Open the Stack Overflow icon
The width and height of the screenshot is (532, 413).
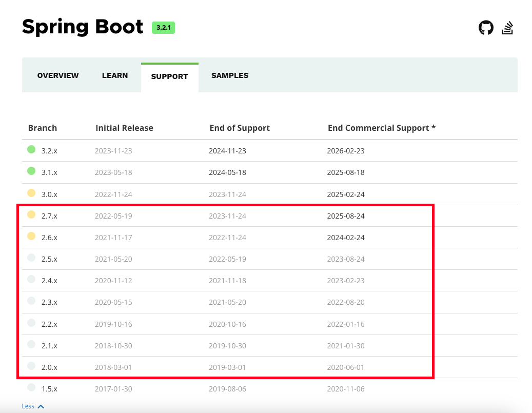(507, 28)
